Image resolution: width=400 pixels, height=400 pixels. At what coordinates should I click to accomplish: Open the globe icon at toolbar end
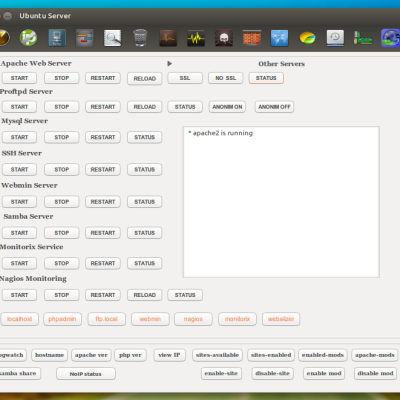[390, 38]
